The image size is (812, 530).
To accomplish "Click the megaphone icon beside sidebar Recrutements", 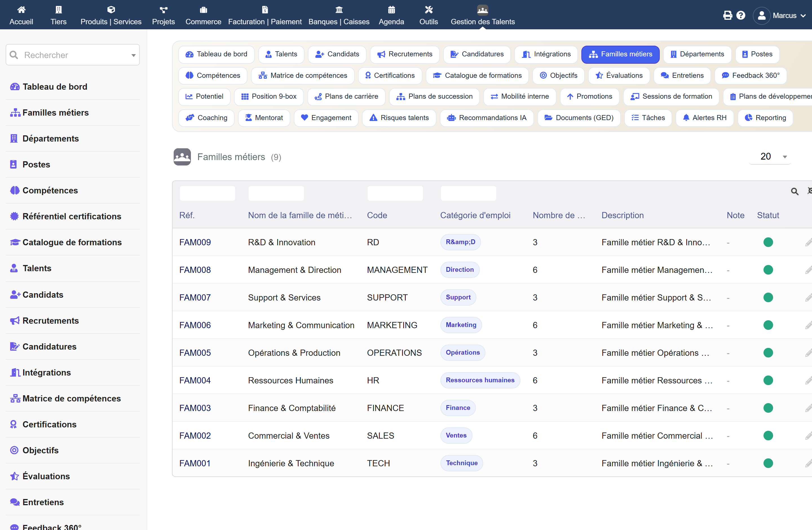I will [15, 321].
